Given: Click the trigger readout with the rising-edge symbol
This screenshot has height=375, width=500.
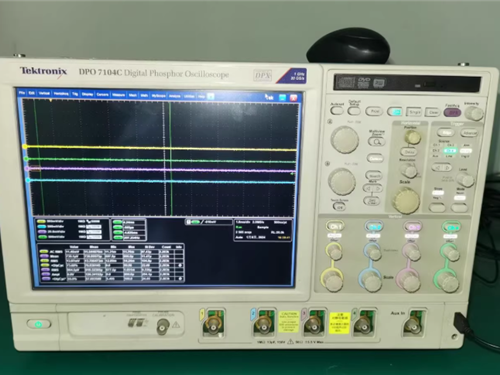Looking at the screenshot, I should 208,222.
